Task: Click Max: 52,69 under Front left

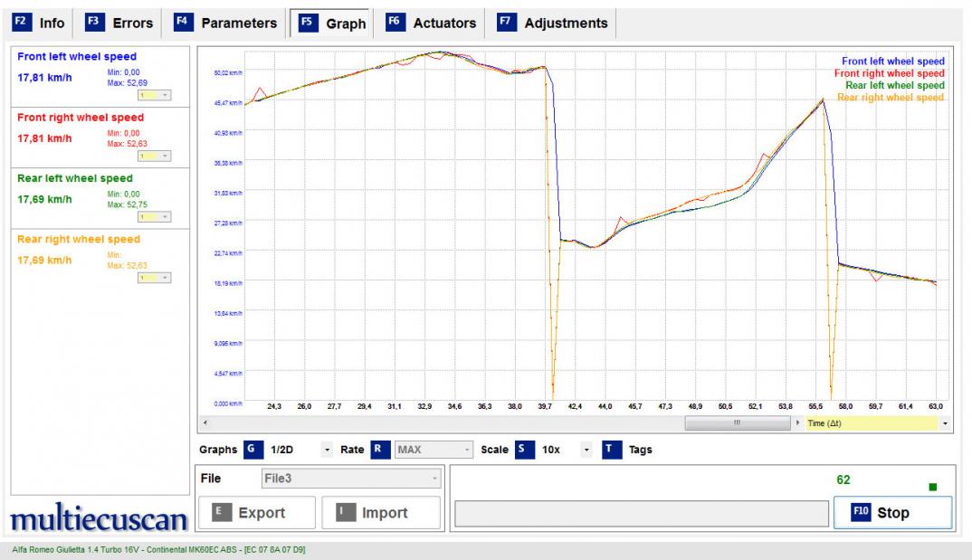Action: pyautogui.click(x=127, y=83)
